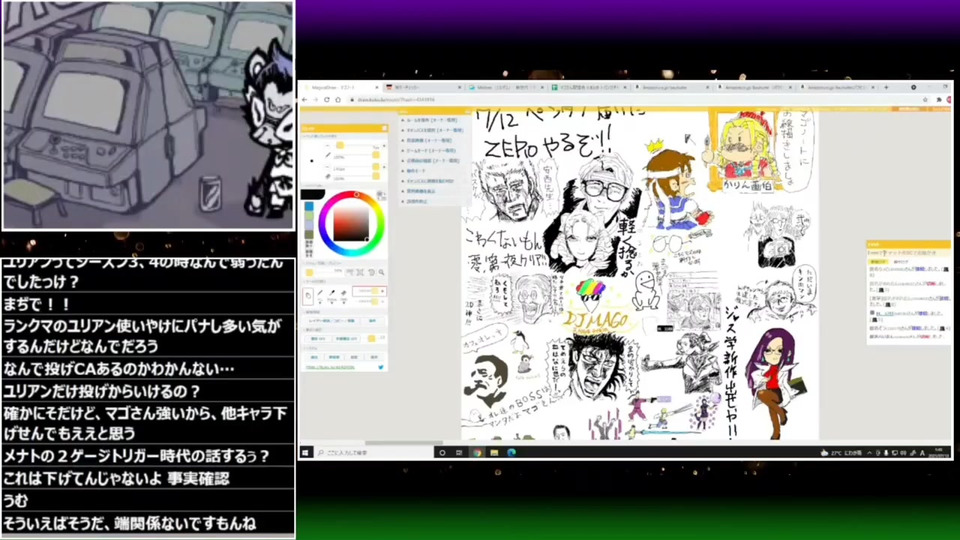
Task: Select the blue palette swatch
Action: 309,206
